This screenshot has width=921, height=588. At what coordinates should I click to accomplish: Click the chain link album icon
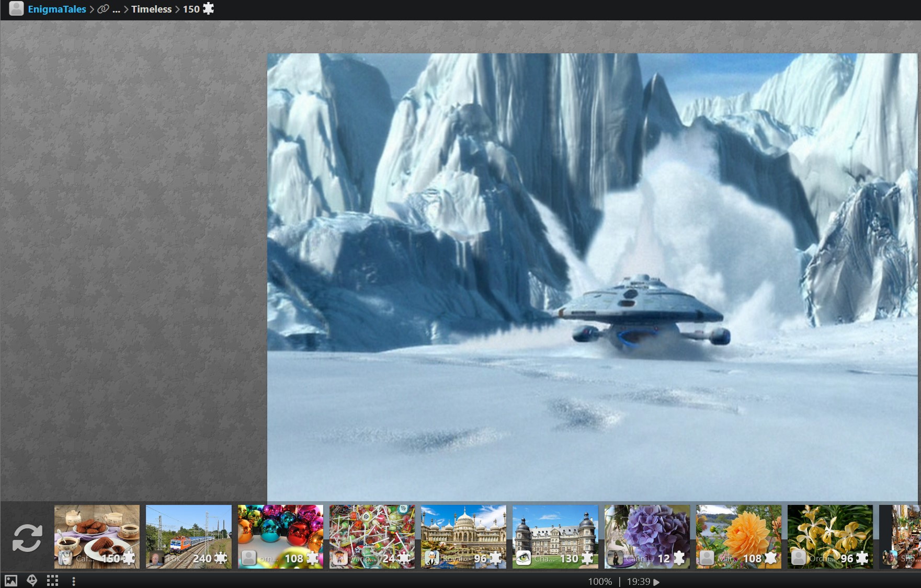click(103, 9)
